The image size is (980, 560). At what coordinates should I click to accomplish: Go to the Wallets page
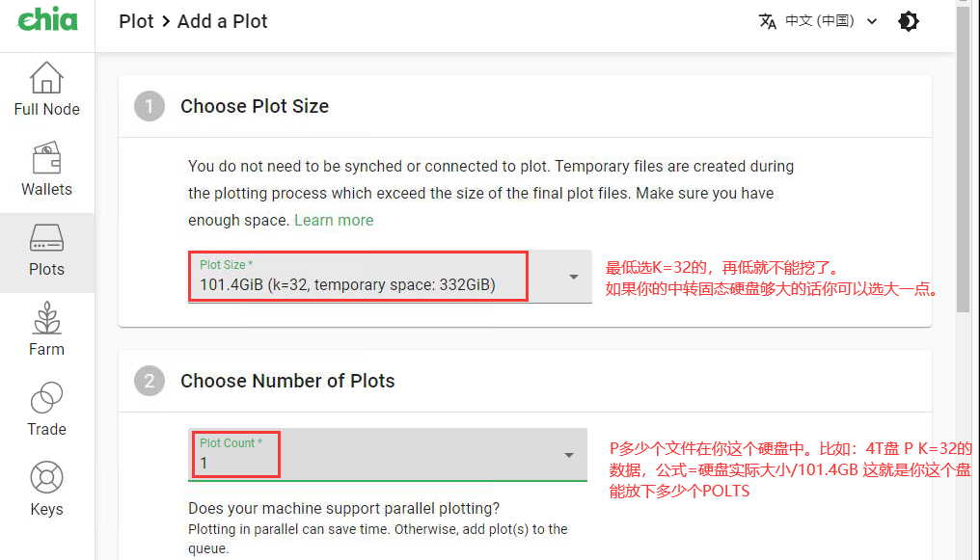click(x=46, y=170)
